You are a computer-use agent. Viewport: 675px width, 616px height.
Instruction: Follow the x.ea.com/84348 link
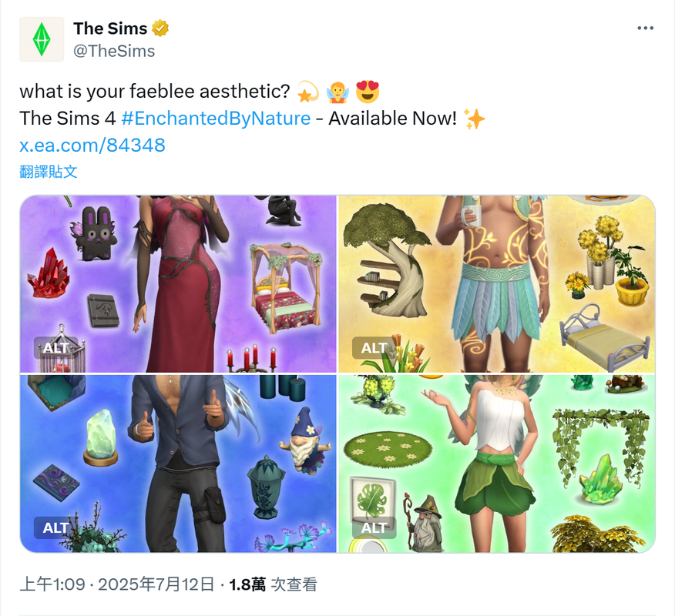[92, 145]
